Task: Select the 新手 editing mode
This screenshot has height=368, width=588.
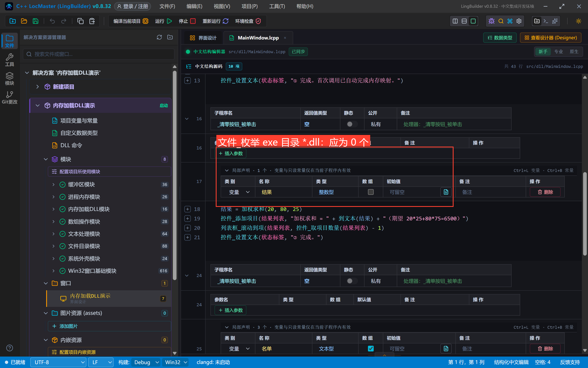Action: [x=543, y=52]
